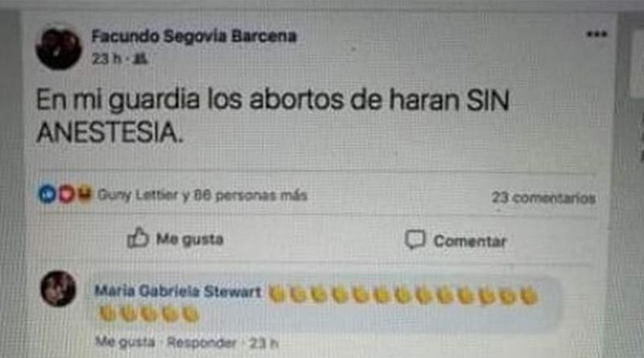Click the friends audience icon beside 23 h
644x358 pixels.
click(x=141, y=59)
